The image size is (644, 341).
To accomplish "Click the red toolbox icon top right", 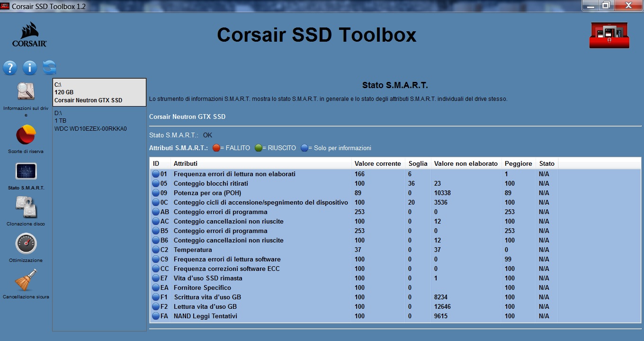I will [609, 35].
